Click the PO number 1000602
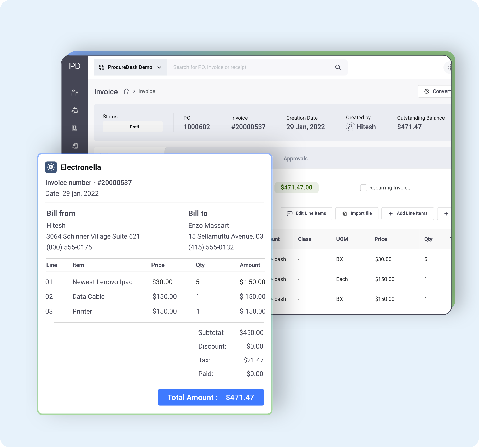The width and height of the screenshot is (479, 448). click(197, 127)
